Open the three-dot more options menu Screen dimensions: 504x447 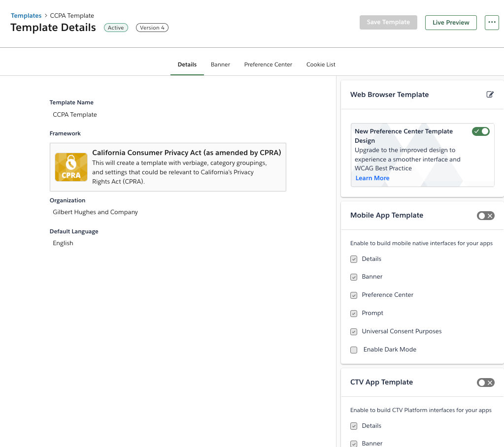coord(492,23)
